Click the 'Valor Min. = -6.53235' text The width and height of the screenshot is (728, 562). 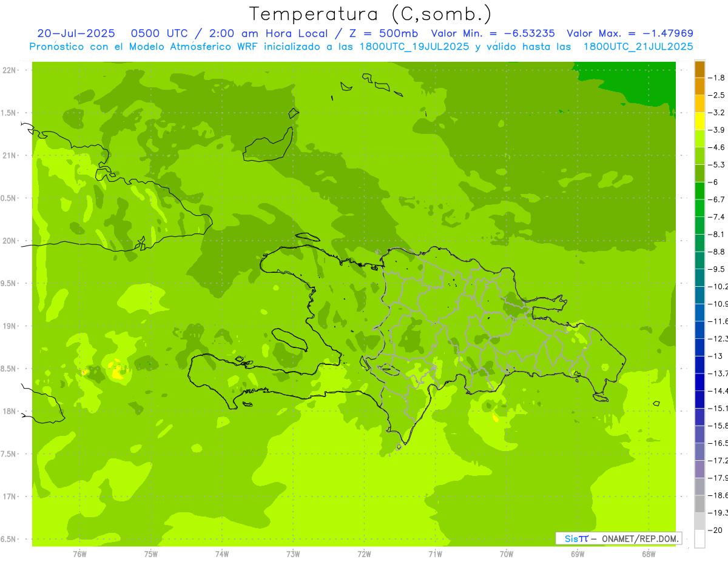tap(493, 33)
